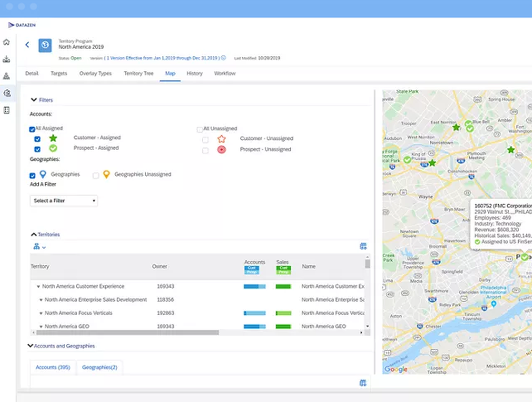The height and width of the screenshot is (402, 532).
Task: Sort by Owner column header
Action: (160, 267)
